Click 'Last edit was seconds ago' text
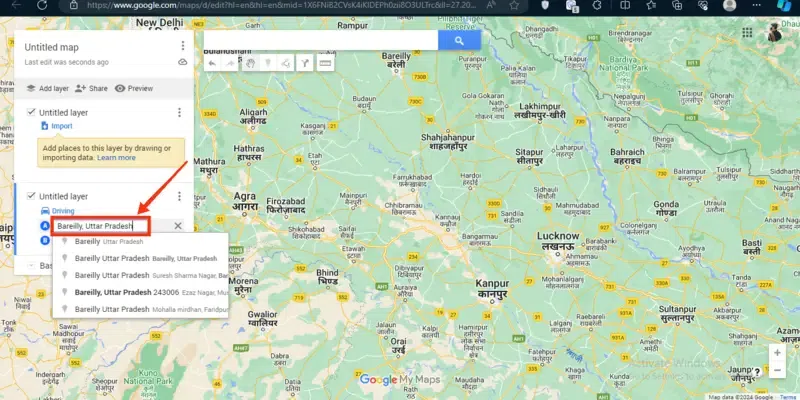 [x=66, y=62]
